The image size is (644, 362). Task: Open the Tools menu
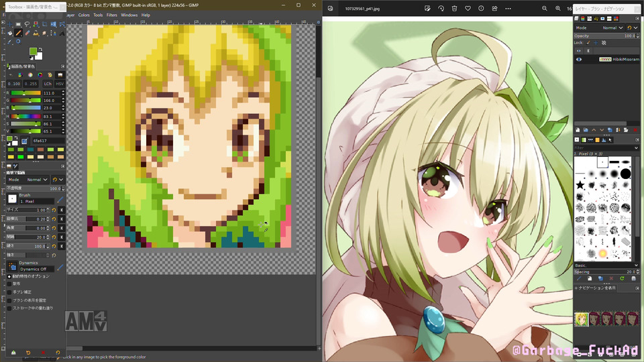(98, 15)
